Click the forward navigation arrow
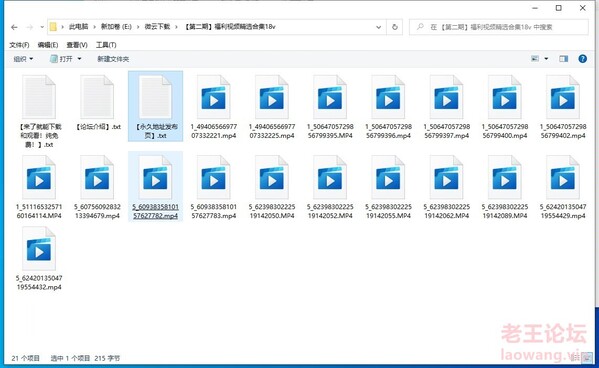The image size is (599, 368). point(29,27)
